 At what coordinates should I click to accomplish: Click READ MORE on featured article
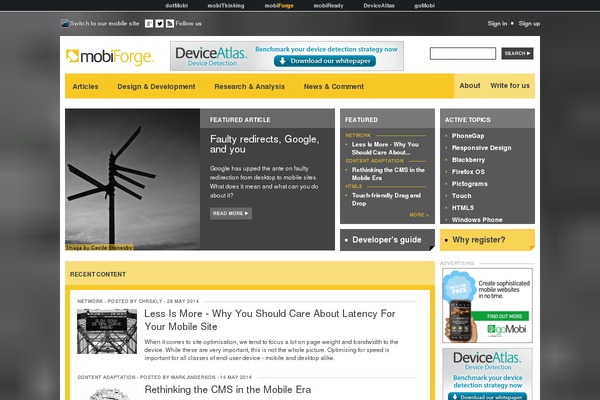tap(231, 213)
